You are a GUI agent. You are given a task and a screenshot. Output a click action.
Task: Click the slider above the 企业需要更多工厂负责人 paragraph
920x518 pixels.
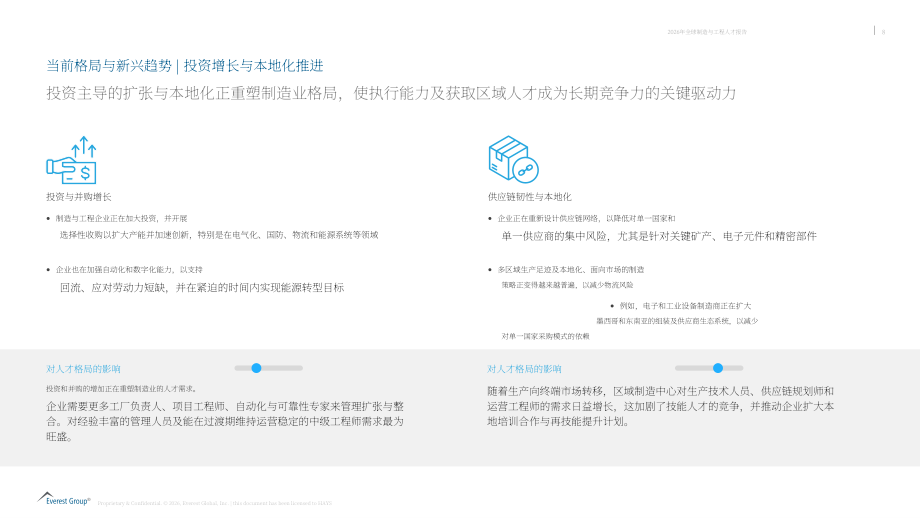(x=269, y=368)
